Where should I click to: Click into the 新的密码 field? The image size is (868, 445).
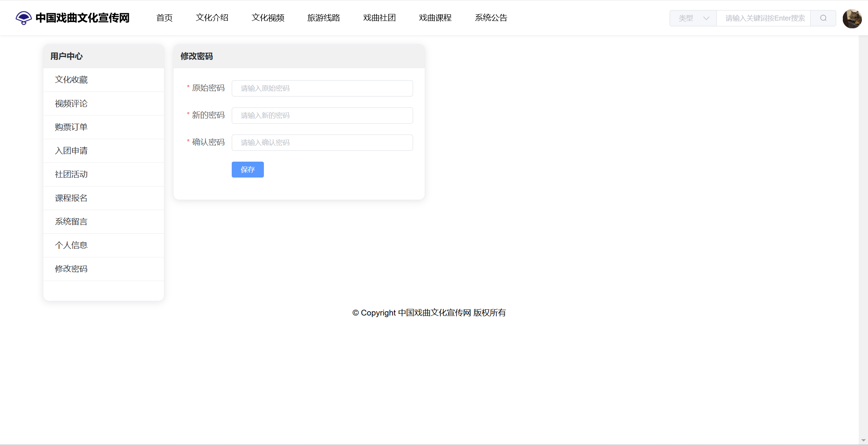pyautogui.click(x=322, y=116)
